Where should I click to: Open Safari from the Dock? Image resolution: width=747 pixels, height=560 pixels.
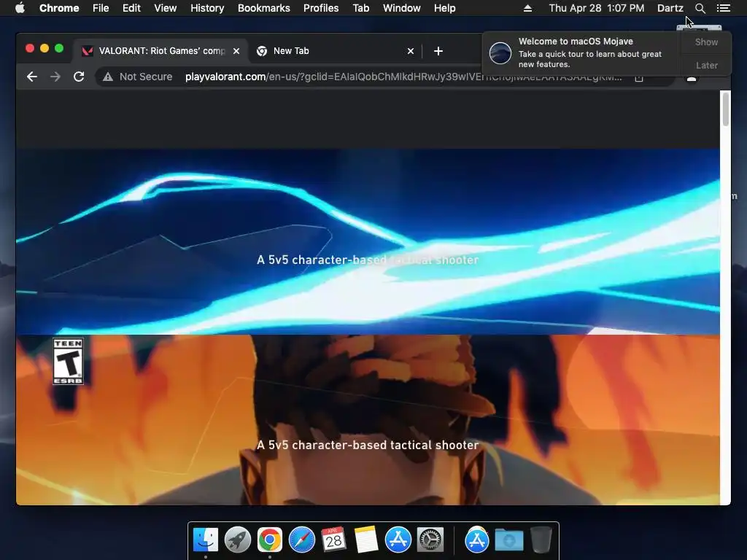pyautogui.click(x=301, y=540)
